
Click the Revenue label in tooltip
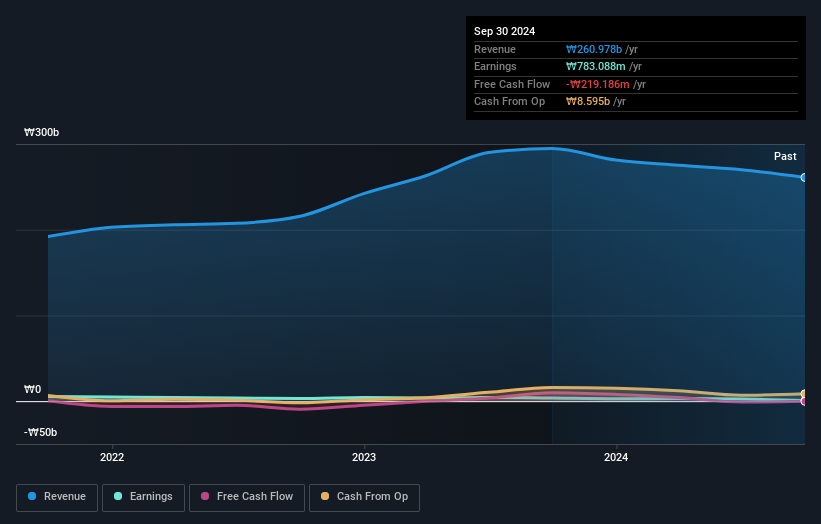coord(495,49)
